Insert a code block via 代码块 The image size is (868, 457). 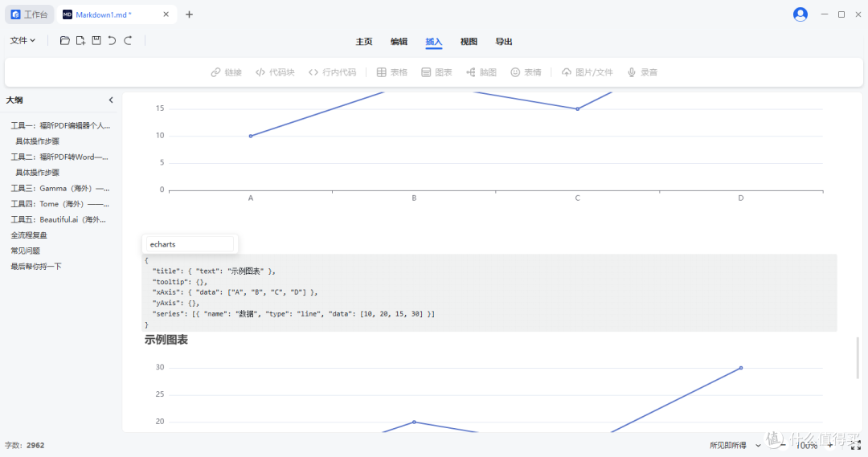[275, 72]
